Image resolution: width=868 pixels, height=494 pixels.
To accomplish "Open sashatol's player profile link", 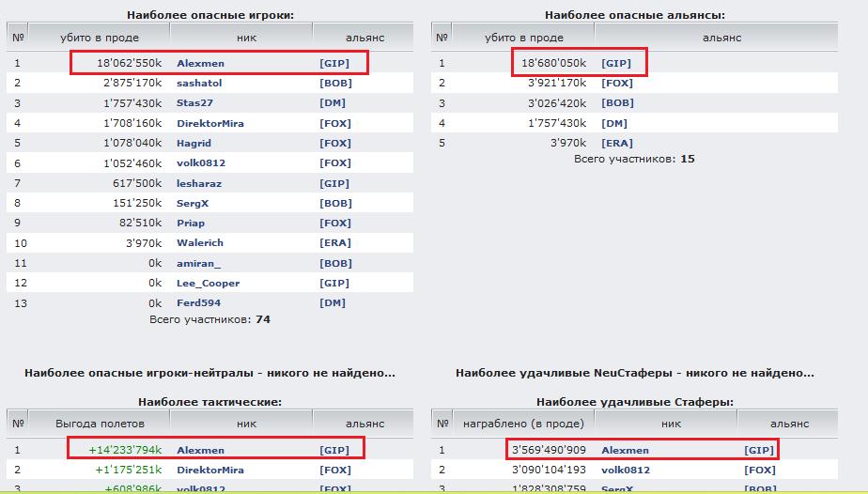I will click(x=199, y=84).
